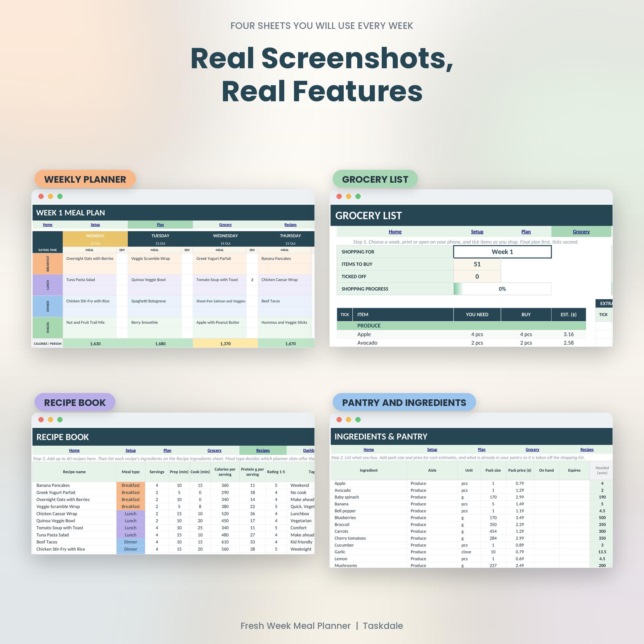Select the Tuna Pasta Salad lunch cell
Viewport: 644px width, 644px height.
(x=90, y=280)
